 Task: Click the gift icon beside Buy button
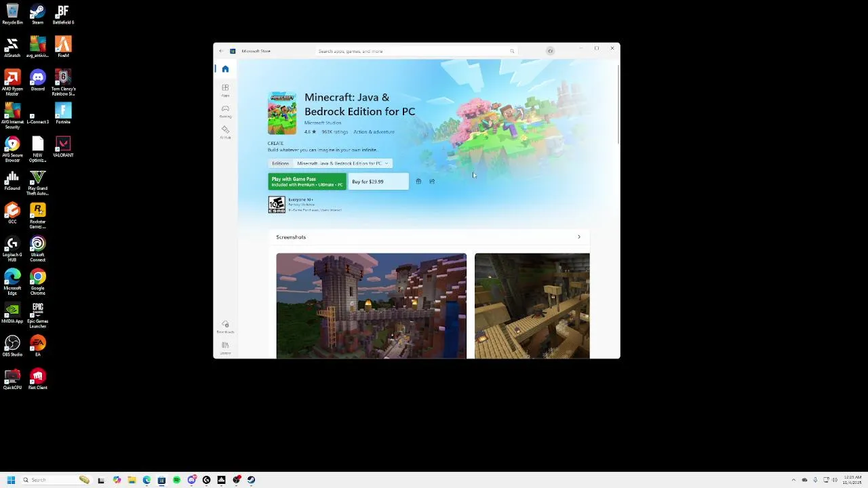418,182
